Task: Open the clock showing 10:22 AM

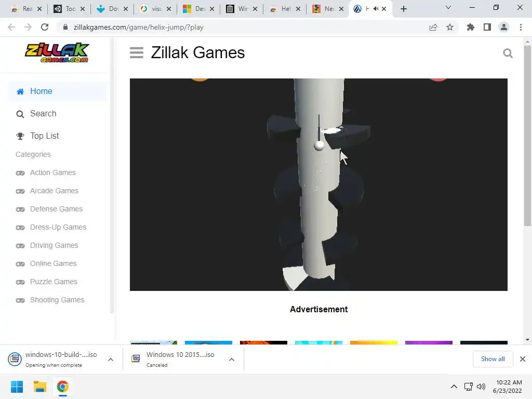Action: pyautogui.click(x=507, y=387)
